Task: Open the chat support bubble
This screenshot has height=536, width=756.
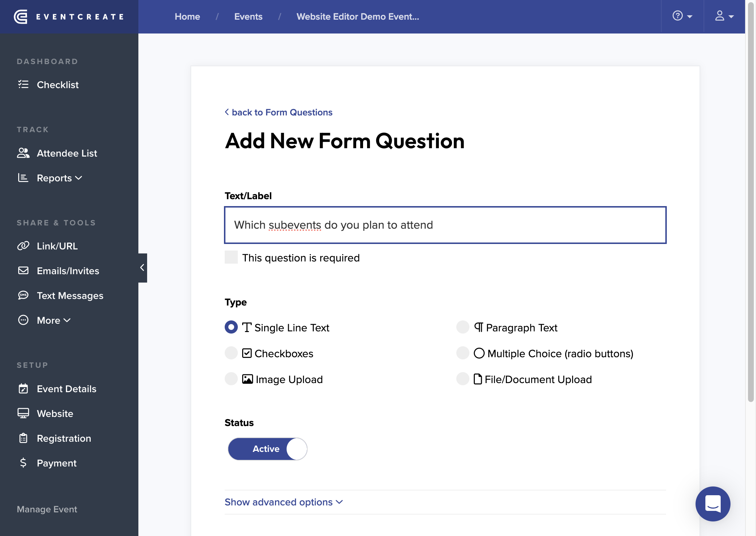Action: pos(713,504)
